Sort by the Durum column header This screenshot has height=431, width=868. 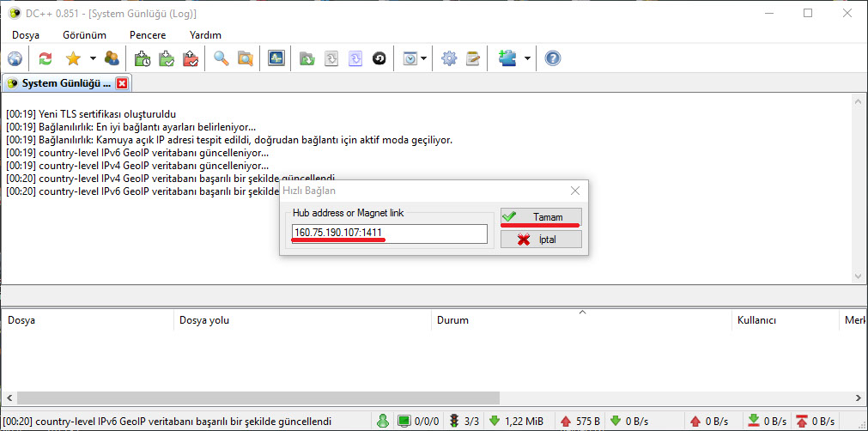click(581, 319)
